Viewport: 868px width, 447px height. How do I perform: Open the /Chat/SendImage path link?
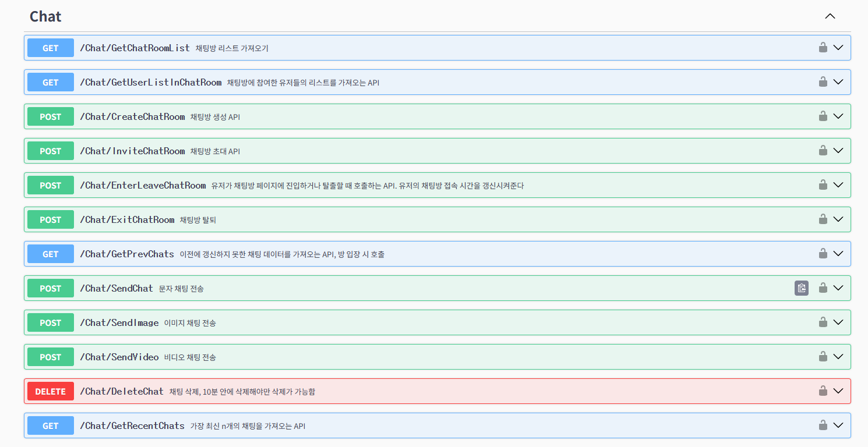click(119, 322)
